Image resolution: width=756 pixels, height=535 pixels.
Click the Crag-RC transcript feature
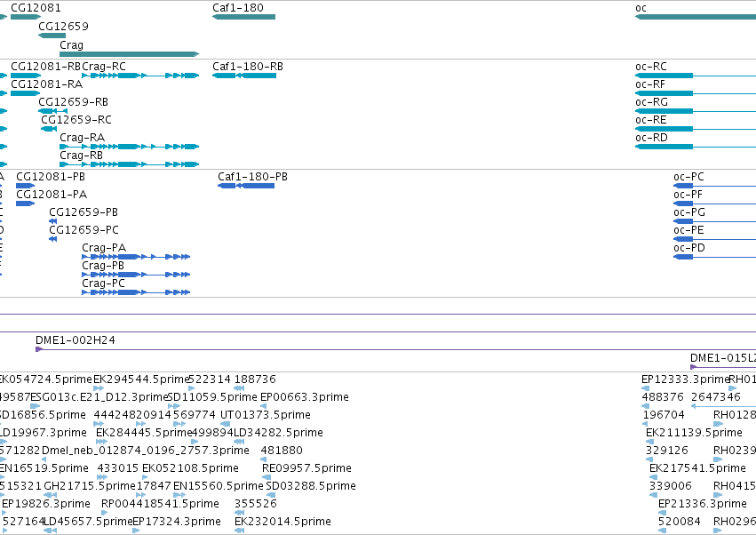click(140, 76)
